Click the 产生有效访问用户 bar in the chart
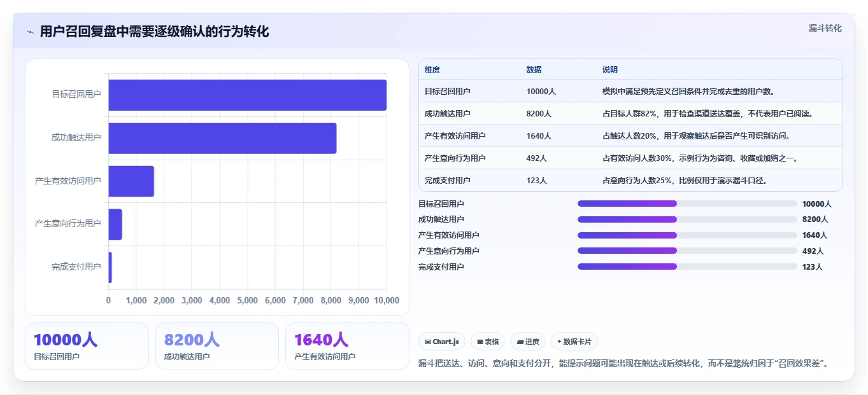This screenshot has width=868, height=395. [131, 181]
